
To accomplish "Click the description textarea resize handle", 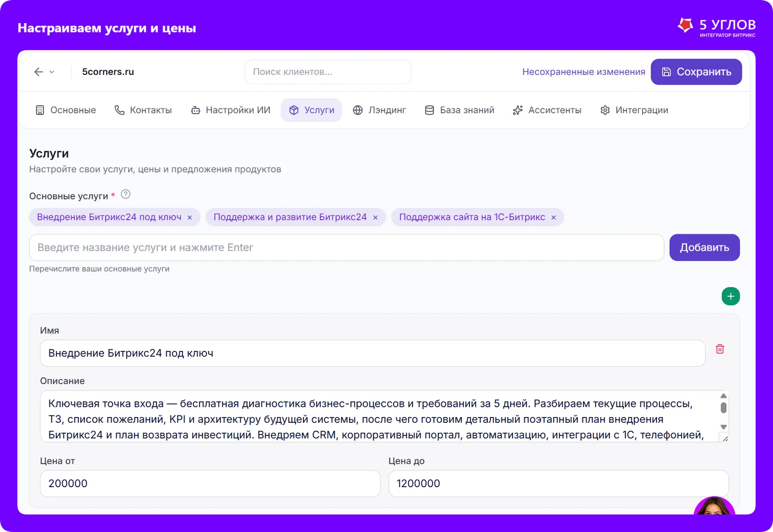I will [x=725, y=438].
